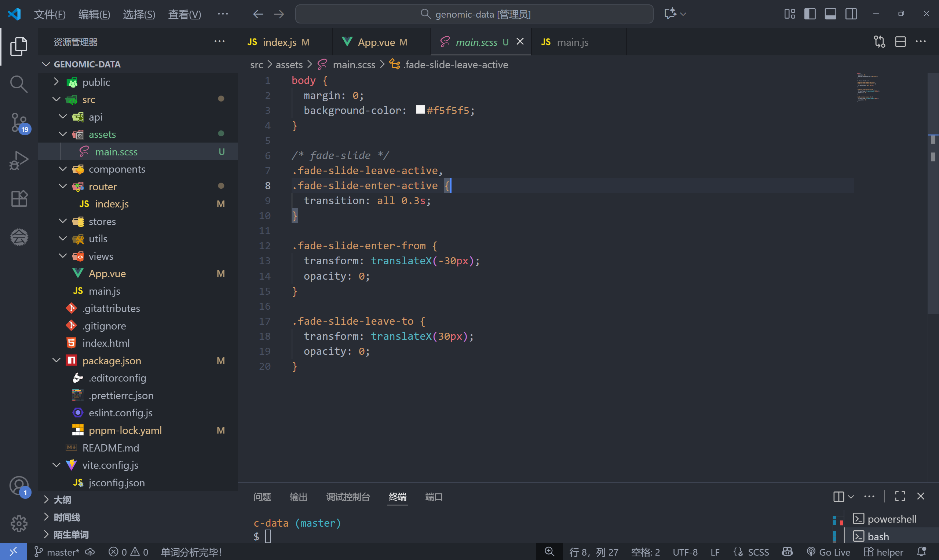Click the genomic-data command center search box

coord(474,14)
